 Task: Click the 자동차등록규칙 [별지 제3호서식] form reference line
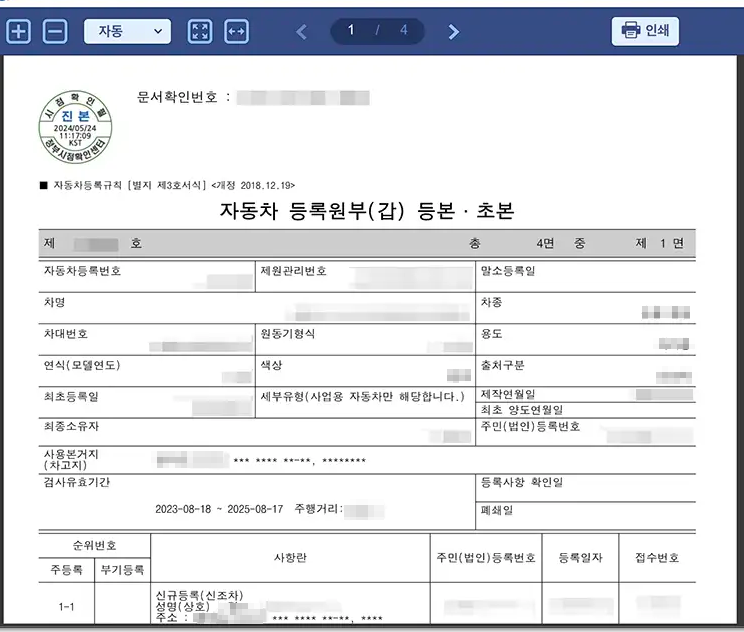coord(167,186)
